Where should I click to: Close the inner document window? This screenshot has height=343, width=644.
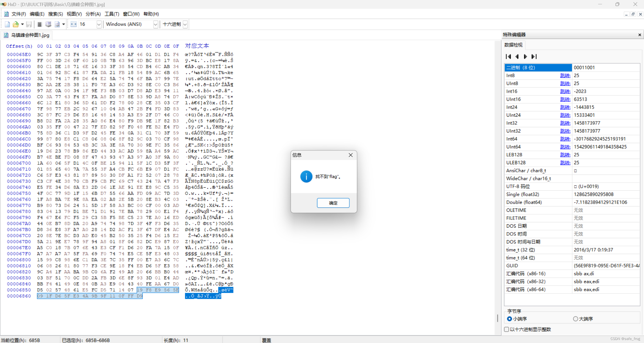click(640, 14)
